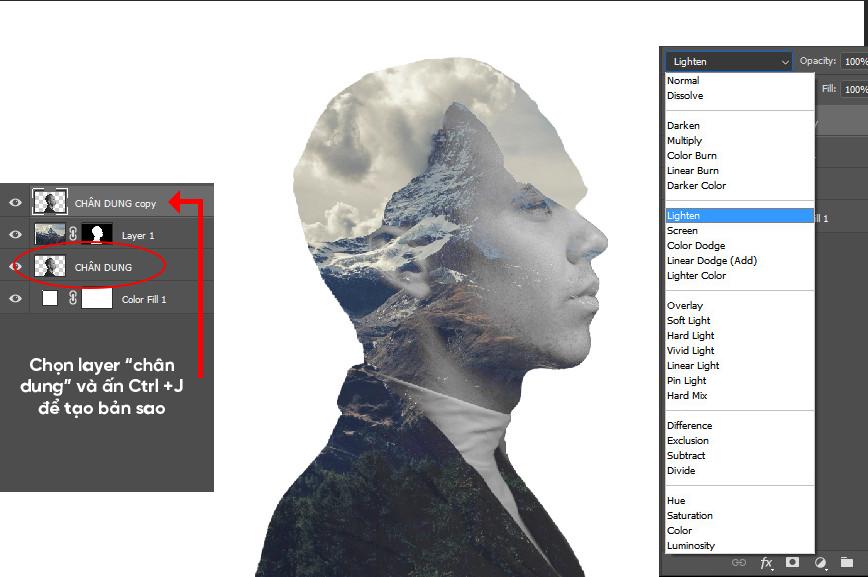Click the Add Layer Mask icon
Screen dimensions: 868x577
(791, 563)
